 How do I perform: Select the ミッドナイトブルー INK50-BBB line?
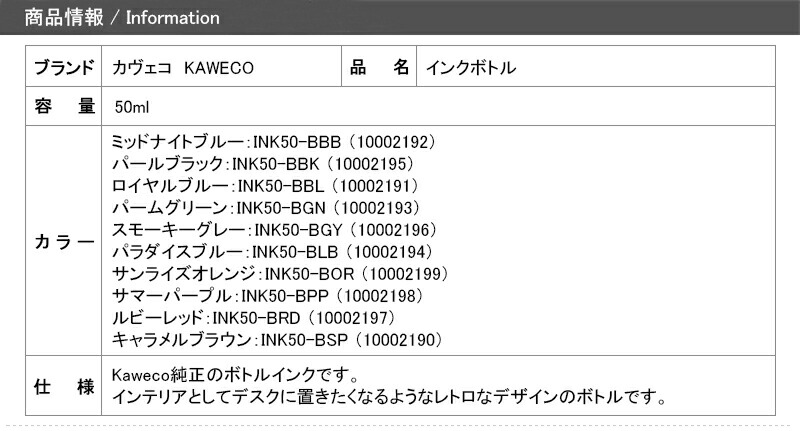(273, 142)
